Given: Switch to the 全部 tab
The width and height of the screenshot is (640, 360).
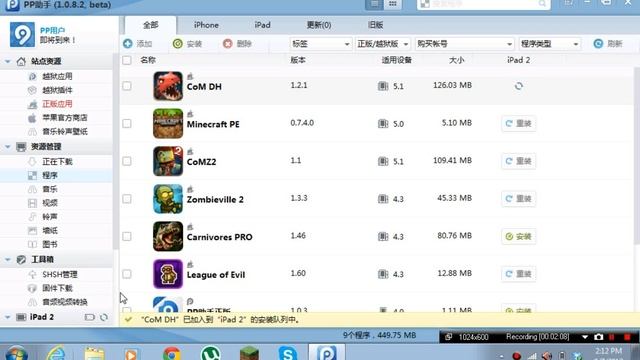Looking at the screenshot, I should click(x=151, y=25).
